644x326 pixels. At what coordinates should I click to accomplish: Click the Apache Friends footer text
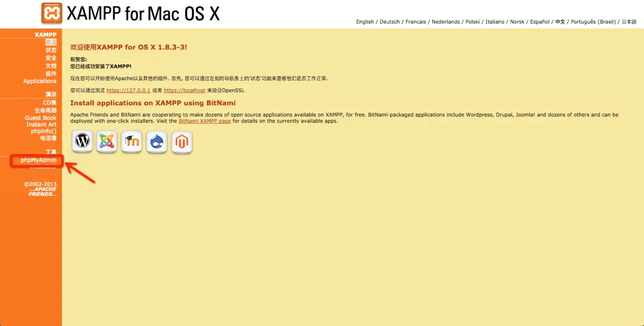pyautogui.click(x=43, y=192)
